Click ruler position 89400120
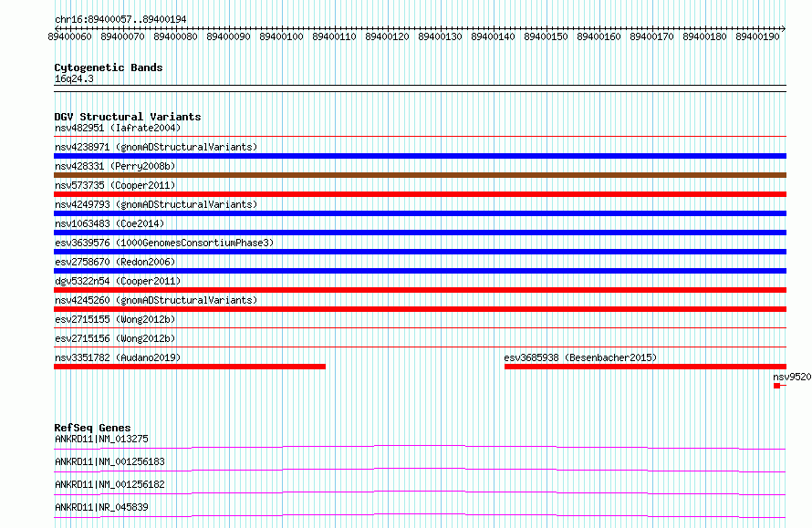The image size is (812, 528). (388, 36)
